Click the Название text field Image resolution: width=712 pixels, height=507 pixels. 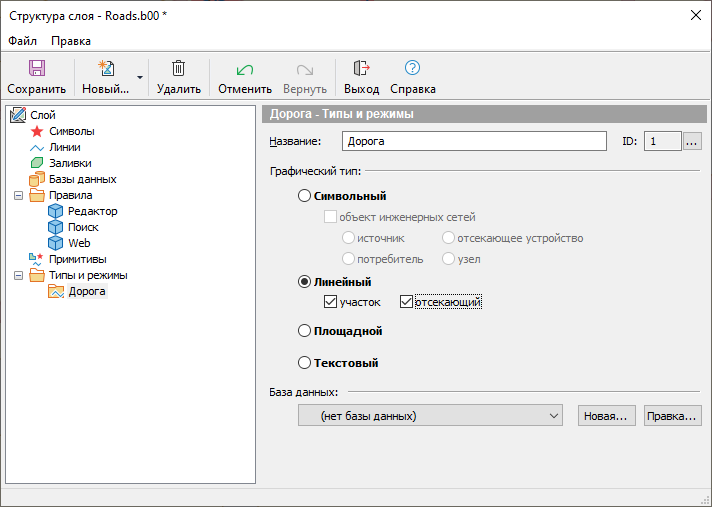(x=473, y=141)
